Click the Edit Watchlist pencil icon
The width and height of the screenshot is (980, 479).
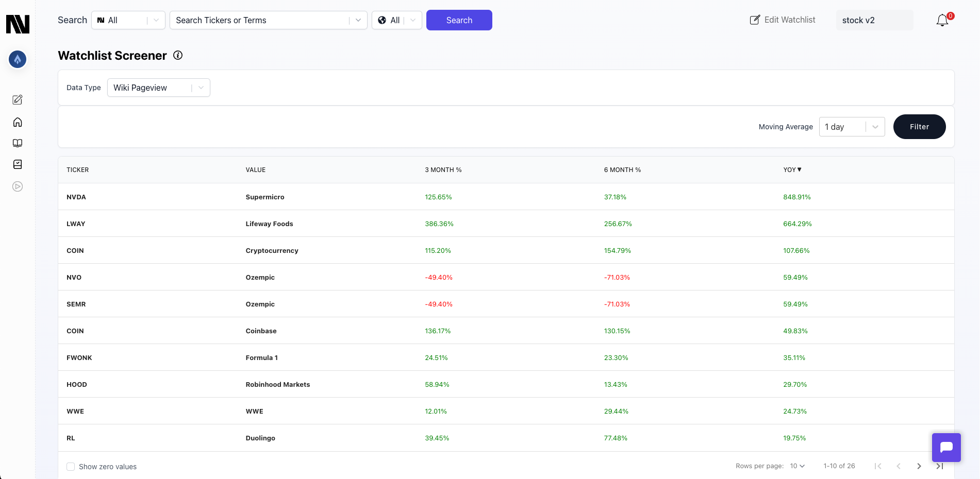coord(755,20)
